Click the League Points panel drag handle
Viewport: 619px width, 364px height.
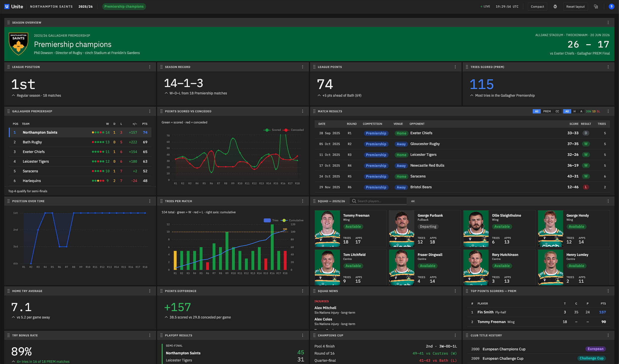[314, 67]
